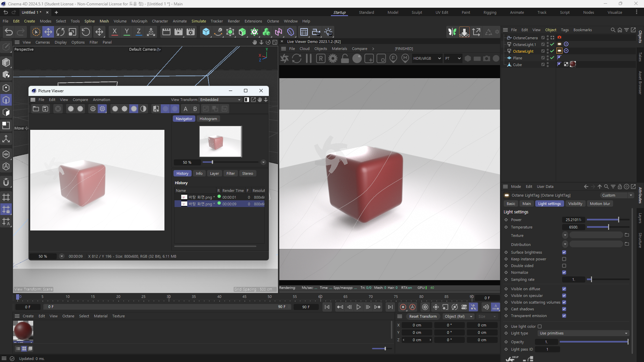Open Custom preset dropdown in Attributes
The image size is (644, 362).
tap(616, 195)
